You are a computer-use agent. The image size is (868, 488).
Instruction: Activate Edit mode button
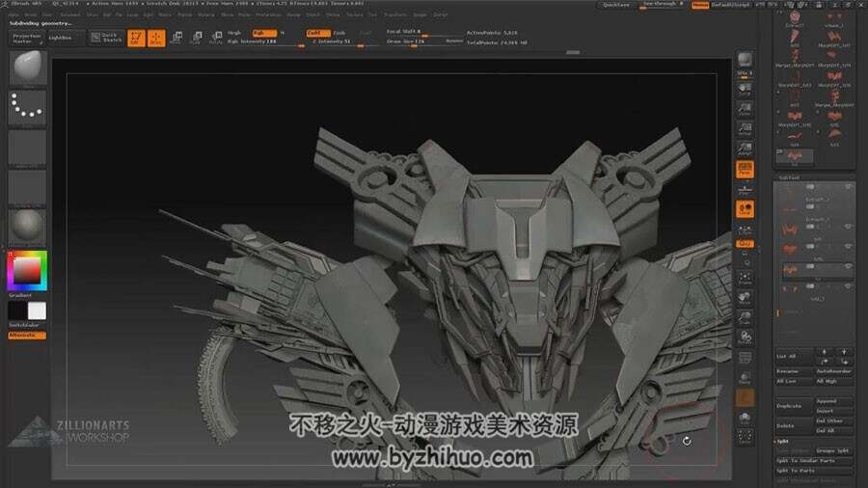pyautogui.click(x=136, y=39)
